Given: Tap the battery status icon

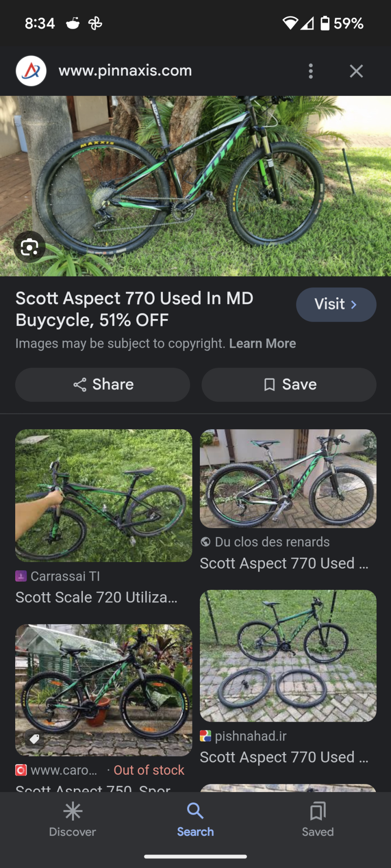Looking at the screenshot, I should point(325,23).
